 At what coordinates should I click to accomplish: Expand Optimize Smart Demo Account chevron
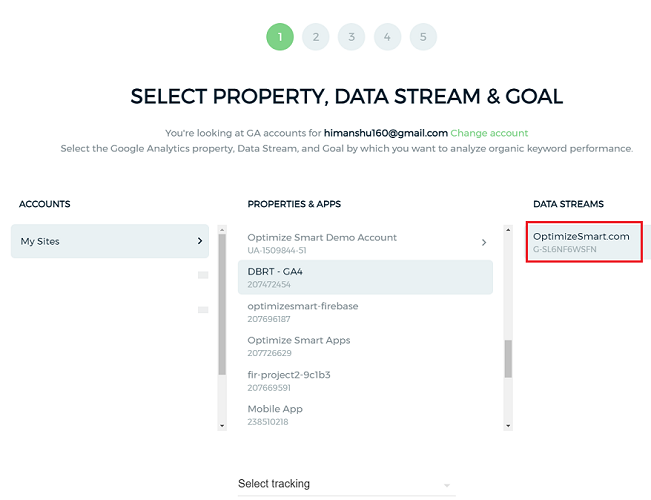coord(484,243)
